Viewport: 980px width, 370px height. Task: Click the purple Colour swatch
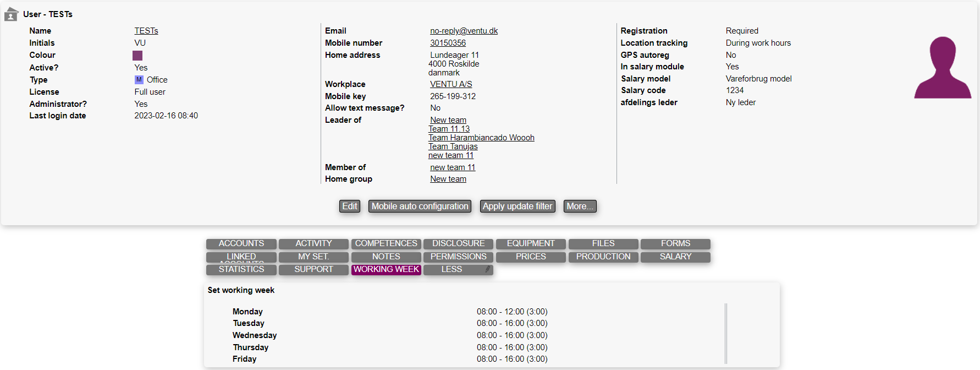(x=137, y=56)
